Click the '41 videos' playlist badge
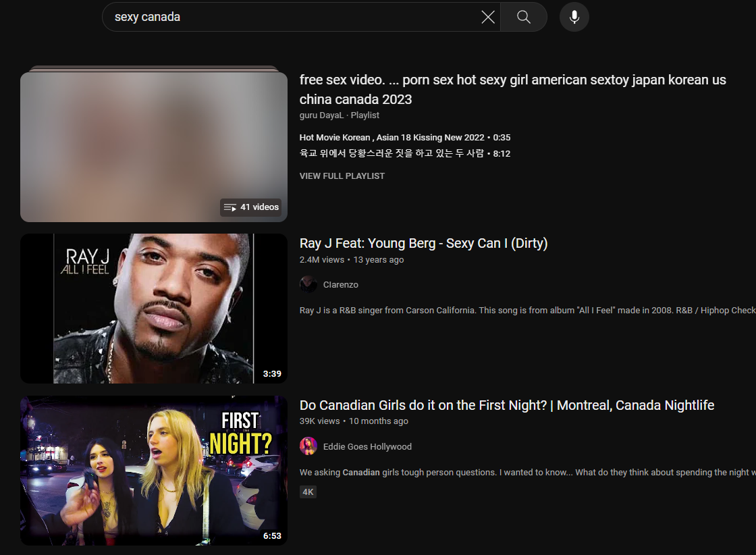Image resolution: width=756 pixels, height=555 pixels. point(251,207)
